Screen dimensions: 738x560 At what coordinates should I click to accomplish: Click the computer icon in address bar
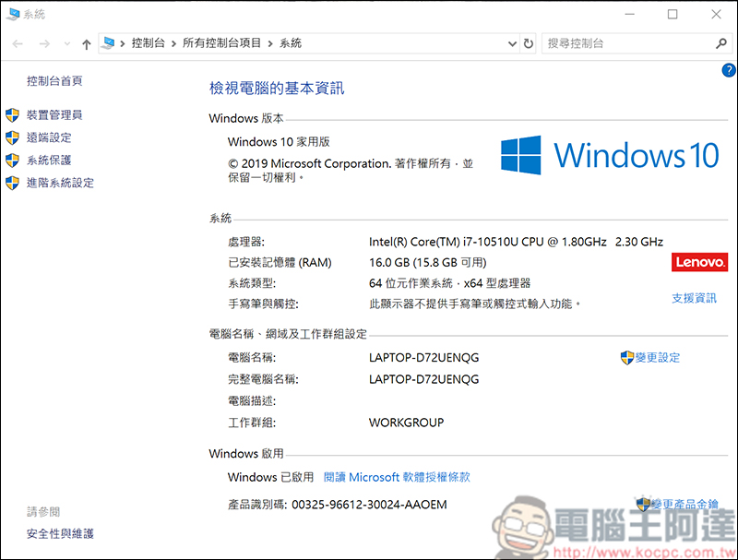point(109,43)
